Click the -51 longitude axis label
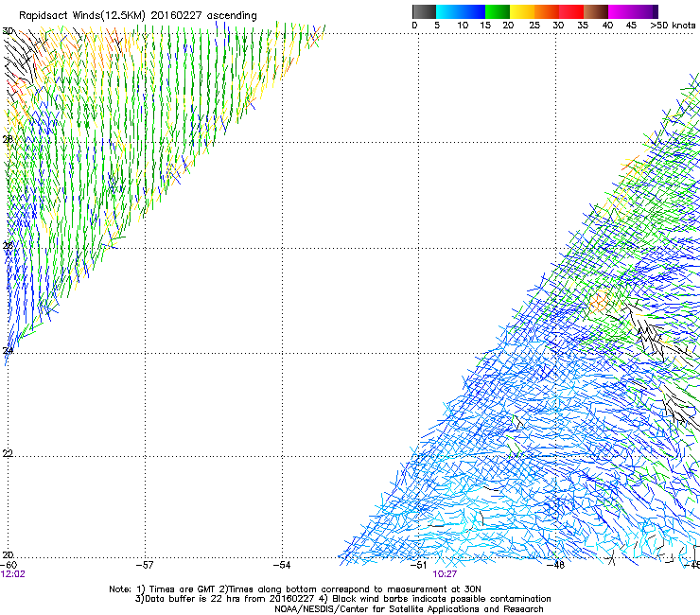 coord(419,565)
